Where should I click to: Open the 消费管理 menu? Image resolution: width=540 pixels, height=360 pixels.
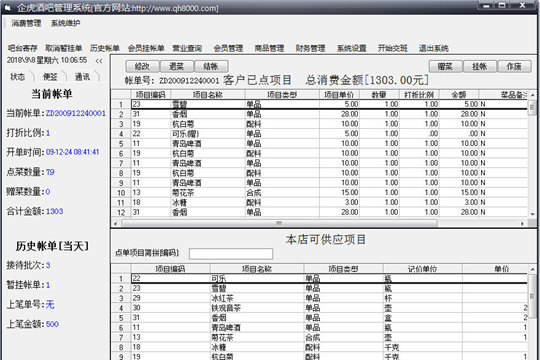[27, 23]
